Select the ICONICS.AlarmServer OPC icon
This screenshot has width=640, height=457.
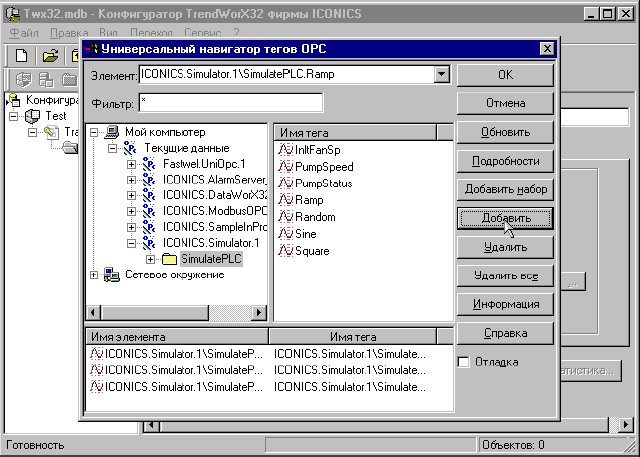coord(149,180)
